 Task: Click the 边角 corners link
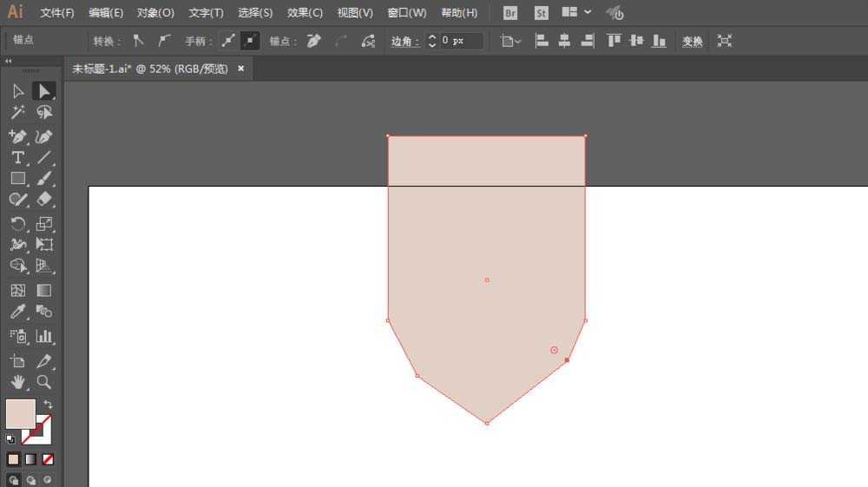[404, 41]
